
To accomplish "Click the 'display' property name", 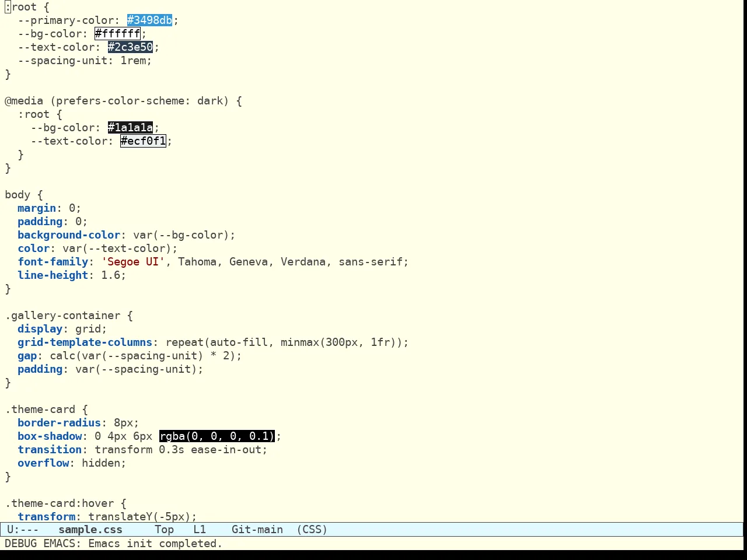I will [40, 329].
